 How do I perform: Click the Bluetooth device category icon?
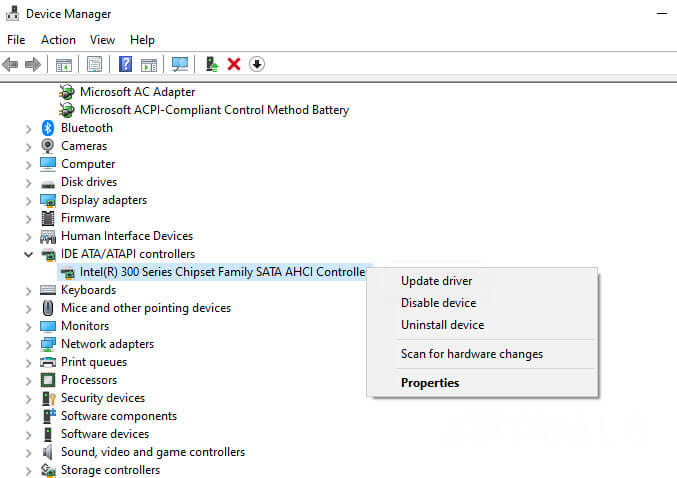(x=48, y=128)
